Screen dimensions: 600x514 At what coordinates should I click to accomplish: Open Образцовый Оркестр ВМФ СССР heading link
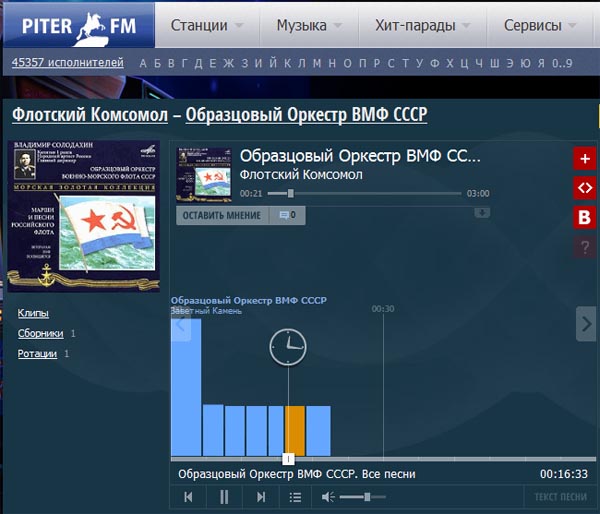(x=307, y=114)
